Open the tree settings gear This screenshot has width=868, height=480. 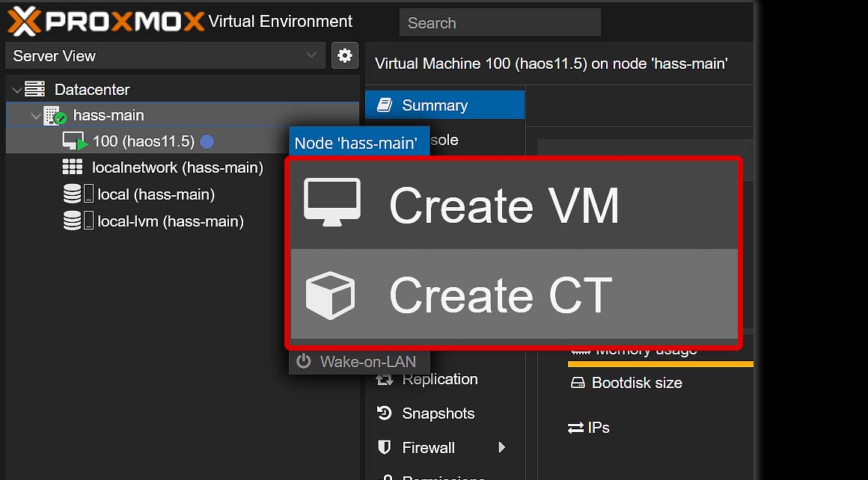345,55
